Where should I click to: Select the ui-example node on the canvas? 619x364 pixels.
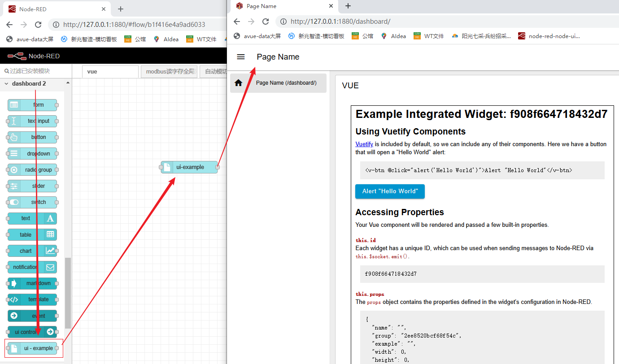coord(189,167)
